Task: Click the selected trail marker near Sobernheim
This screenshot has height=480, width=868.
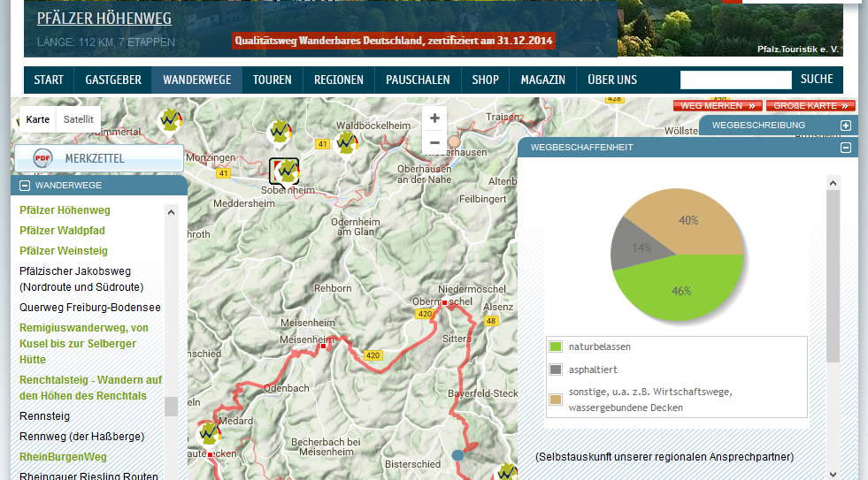Action: point(284,171)
